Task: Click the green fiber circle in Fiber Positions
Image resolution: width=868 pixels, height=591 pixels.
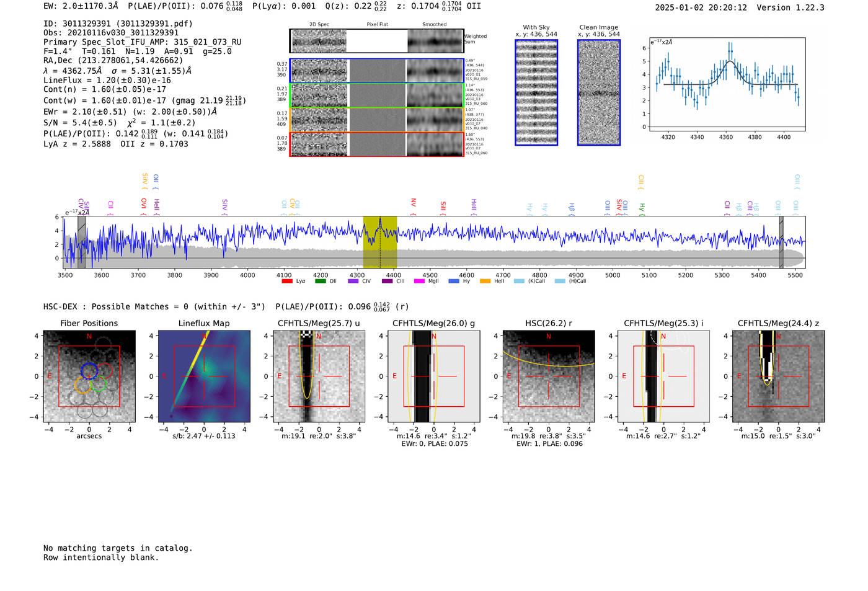Action: pyautogui.click(x=99, y=384)
